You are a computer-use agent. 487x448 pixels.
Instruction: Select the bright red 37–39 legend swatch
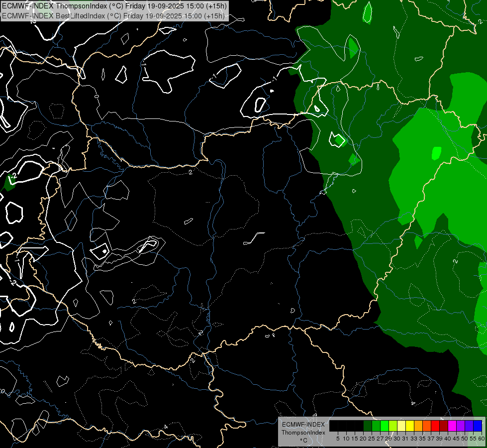(x=435, y=426)
